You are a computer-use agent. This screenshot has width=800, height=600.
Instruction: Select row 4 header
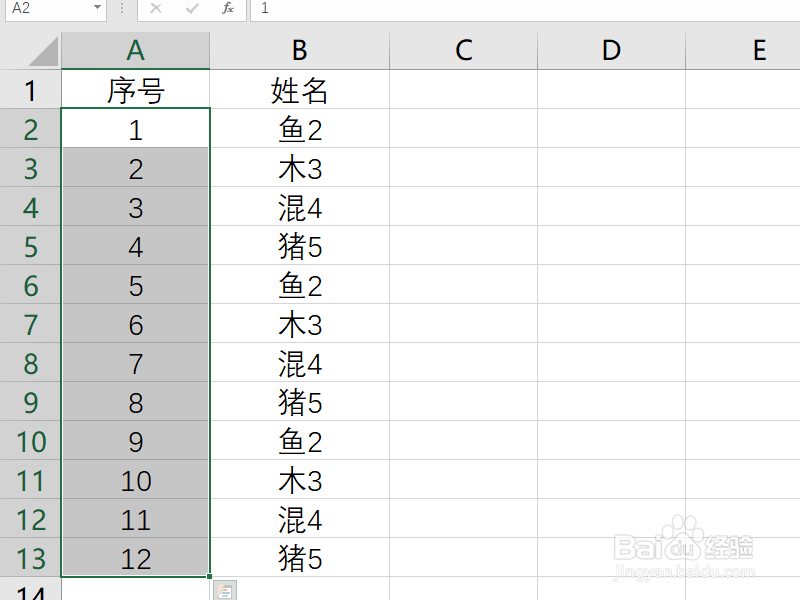pos(30,207)
